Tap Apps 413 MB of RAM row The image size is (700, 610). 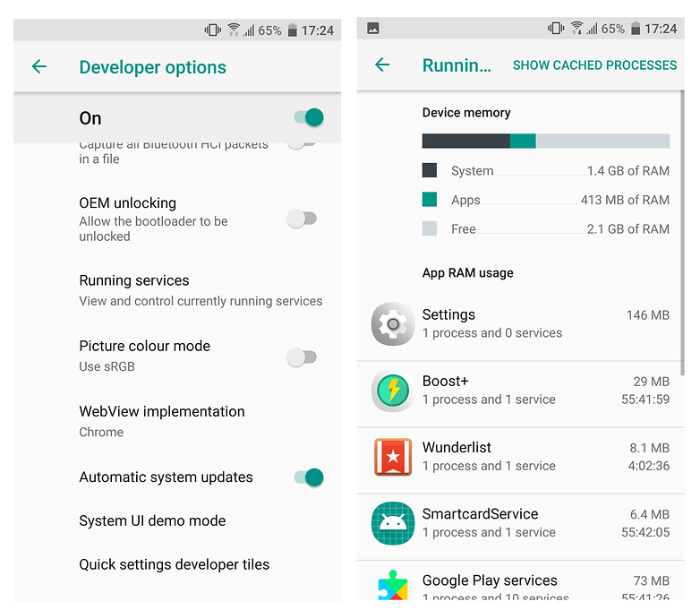point(545,200)
